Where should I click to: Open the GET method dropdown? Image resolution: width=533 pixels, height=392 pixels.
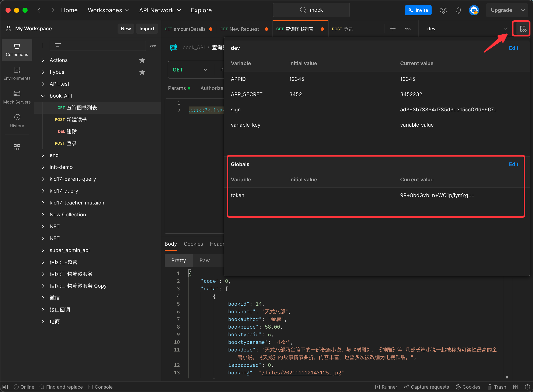click(x=190, y=70)
